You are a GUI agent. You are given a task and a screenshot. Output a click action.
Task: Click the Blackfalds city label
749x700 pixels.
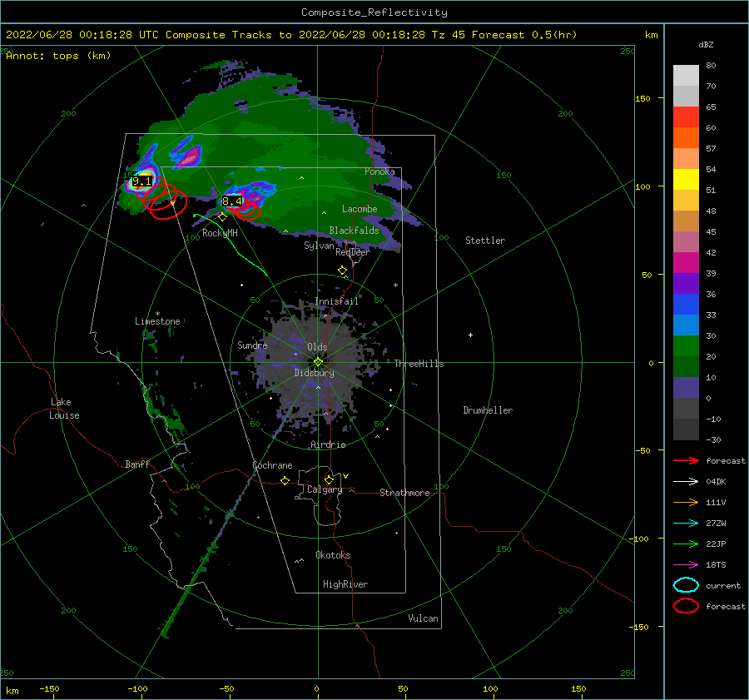(x=354, y=231)
